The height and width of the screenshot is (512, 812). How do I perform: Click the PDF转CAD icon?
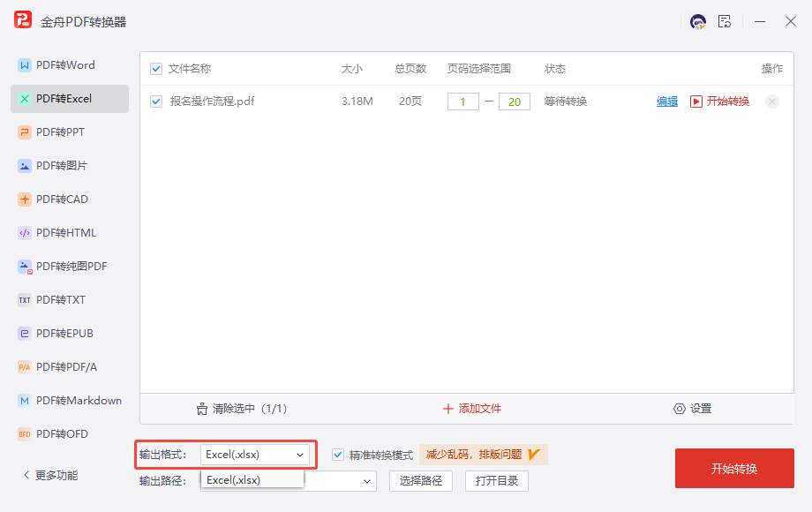click(x=25, y=200)
